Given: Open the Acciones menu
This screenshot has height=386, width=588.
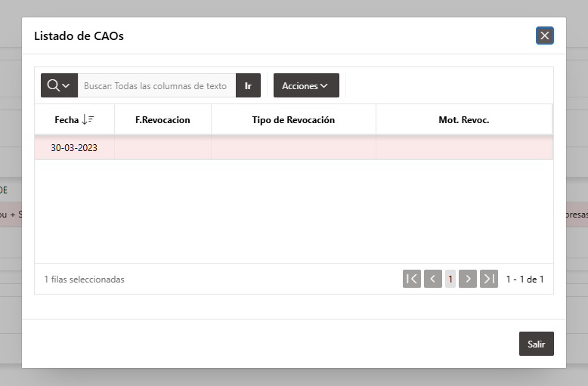Looking at the screenshot, I should pos(306,85).
